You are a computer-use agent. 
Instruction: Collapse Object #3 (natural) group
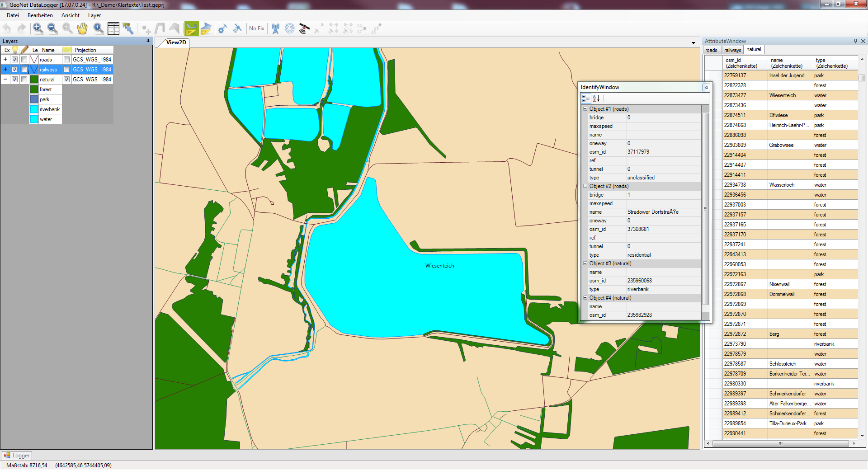click(x=585, y=263)
